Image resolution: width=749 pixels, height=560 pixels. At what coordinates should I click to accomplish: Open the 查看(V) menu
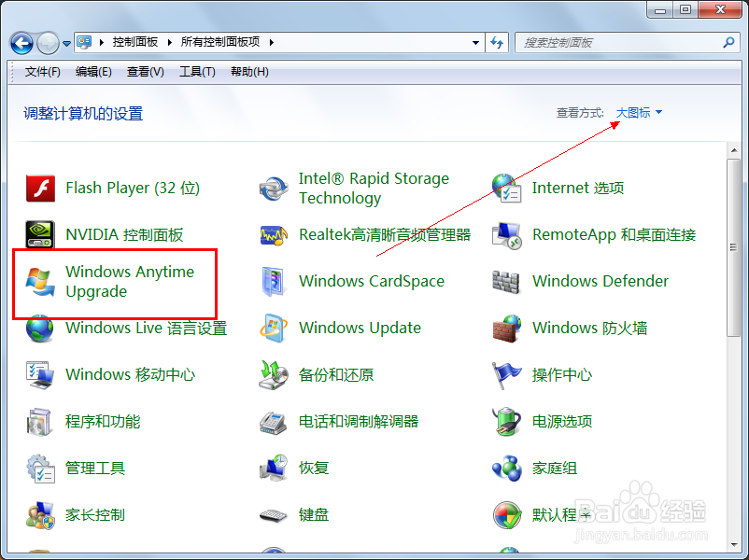point(145,72)
